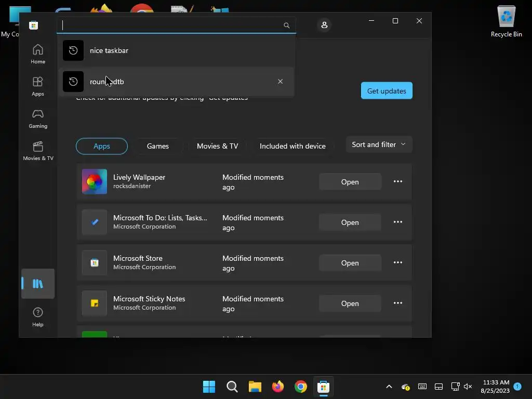Launch Google Chrome from the taskbar
Image resolution: width=532 pixels, height=399 pixels.
[x=301, y=387]
